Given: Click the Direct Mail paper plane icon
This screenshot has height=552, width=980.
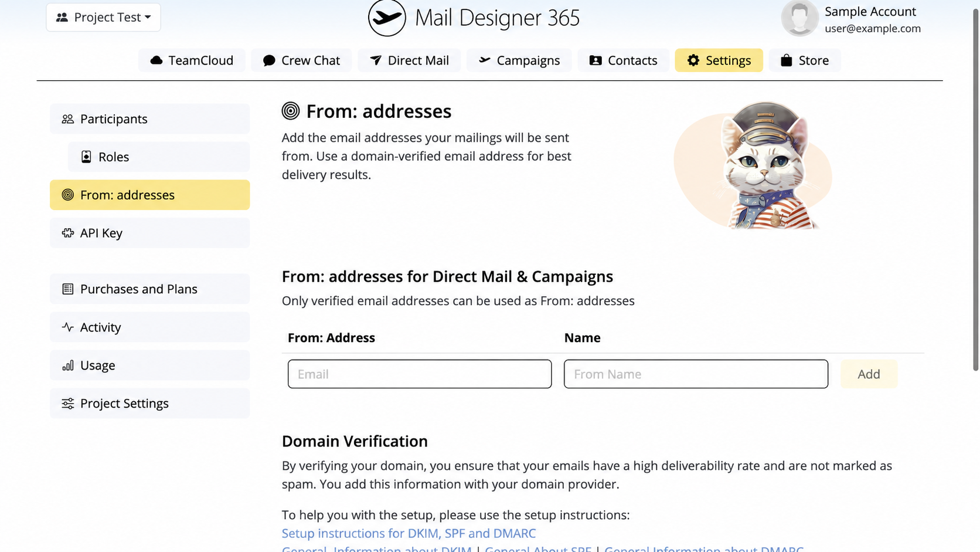Looking at the screenshot, I should pyautogui.click(x=376, y=60).
